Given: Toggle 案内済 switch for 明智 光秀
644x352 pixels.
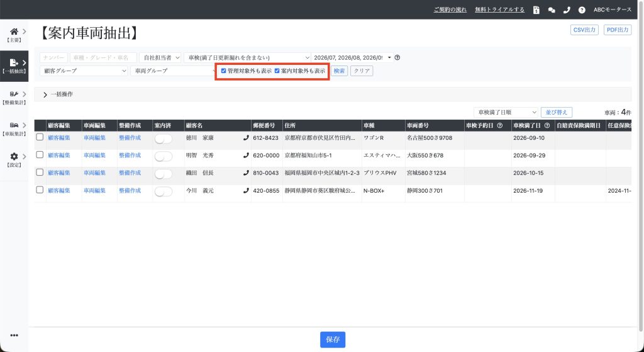Looking at the screenshot, I should tap(163, 157).
